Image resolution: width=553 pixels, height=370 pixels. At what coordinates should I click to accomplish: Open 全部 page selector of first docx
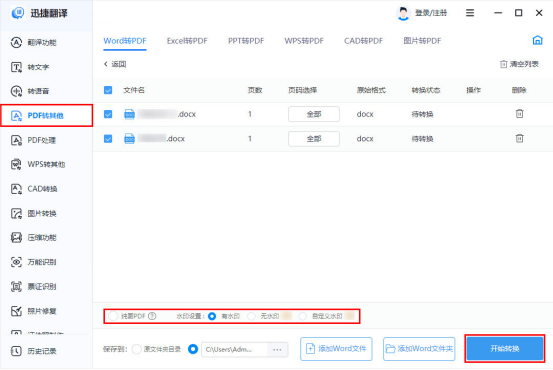(314, 114)
